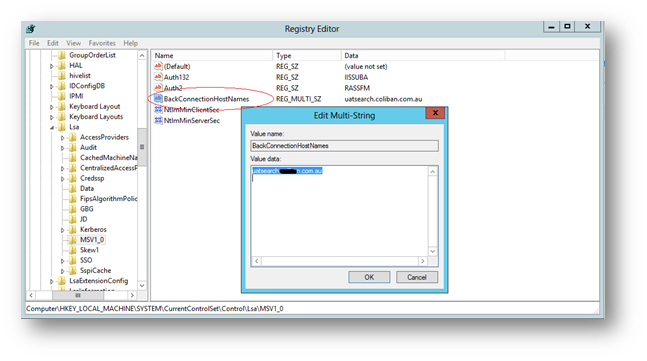Click the Name column header
Viewport: 647px width, 361px height.
click(x=212, y=55)
